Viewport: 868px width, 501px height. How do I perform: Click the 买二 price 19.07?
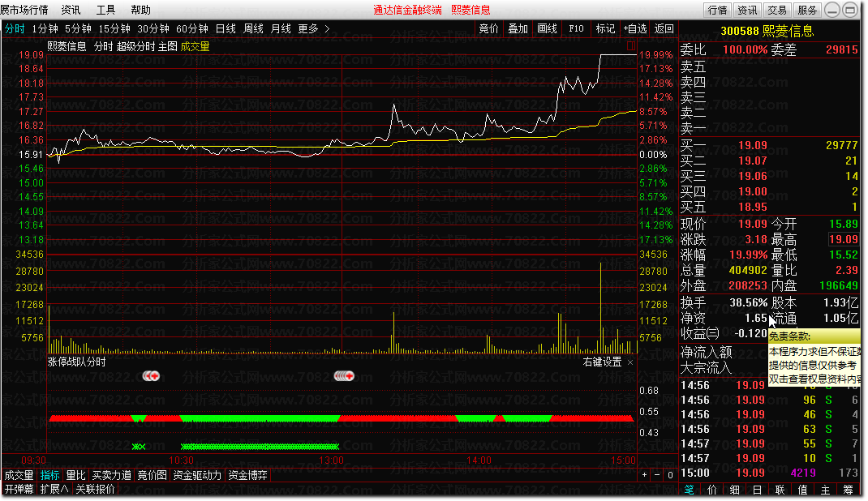click(753, 161)
